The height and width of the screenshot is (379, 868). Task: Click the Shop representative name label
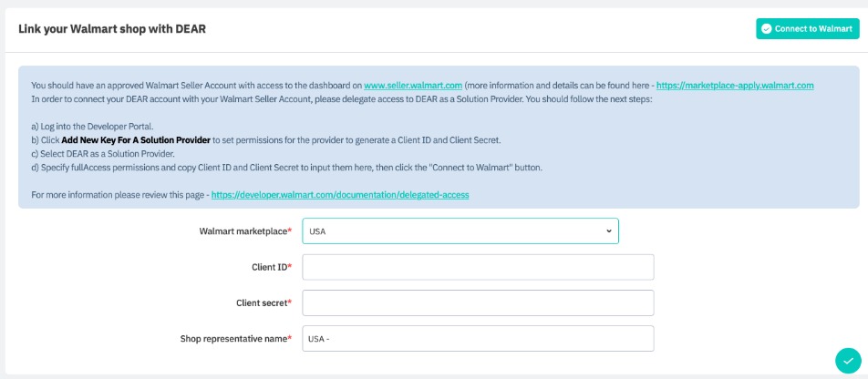pos(234,338)
